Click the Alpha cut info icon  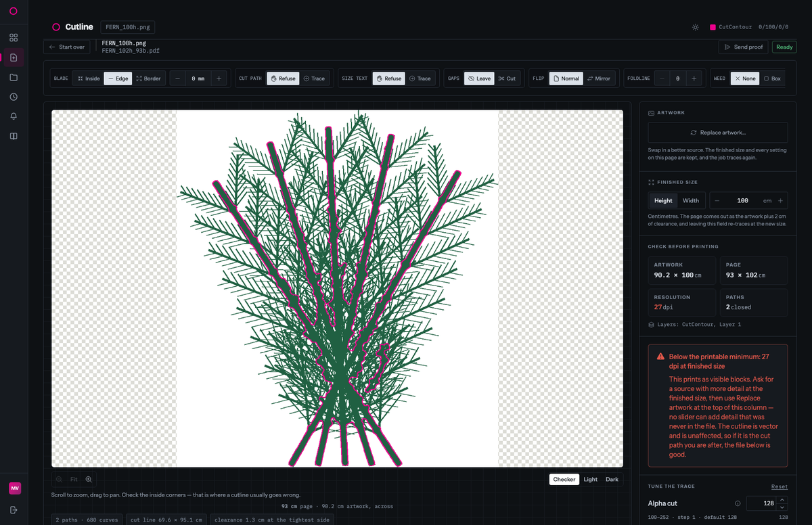[x=738, y=503]
